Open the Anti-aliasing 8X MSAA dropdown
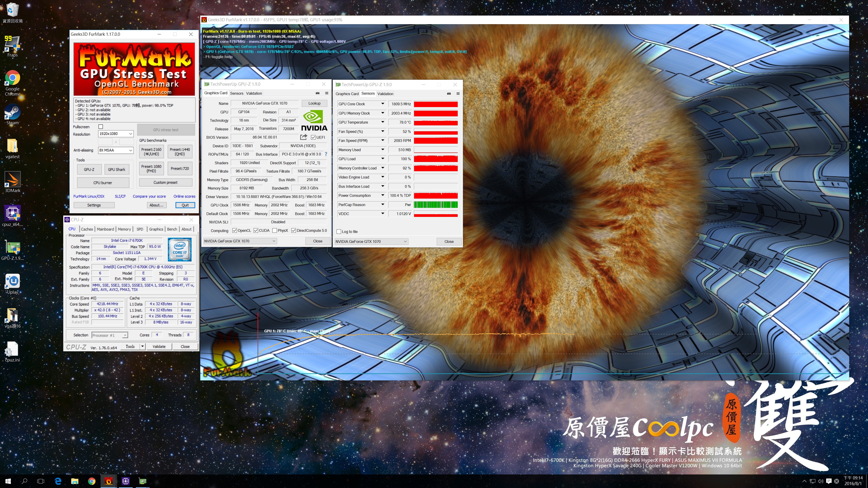The width and height of the screenshot is (868, 488). pyautogui.click(x=116, y=150)
